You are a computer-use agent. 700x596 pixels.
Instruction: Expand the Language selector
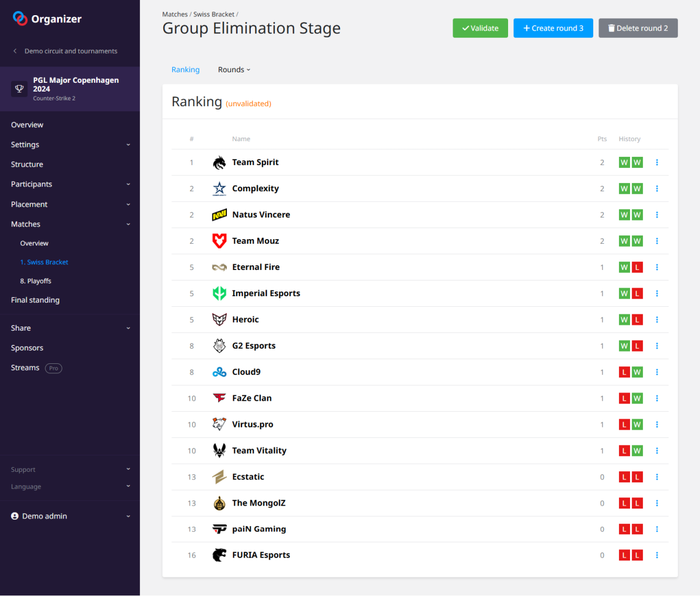tap(70, 486)
